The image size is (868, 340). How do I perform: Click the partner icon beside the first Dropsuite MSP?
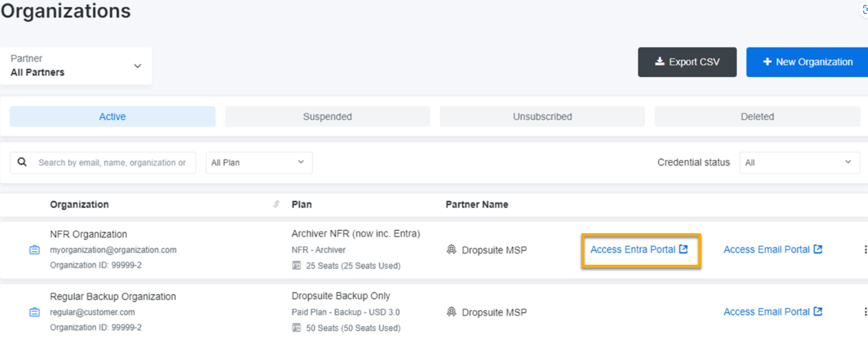451,250
